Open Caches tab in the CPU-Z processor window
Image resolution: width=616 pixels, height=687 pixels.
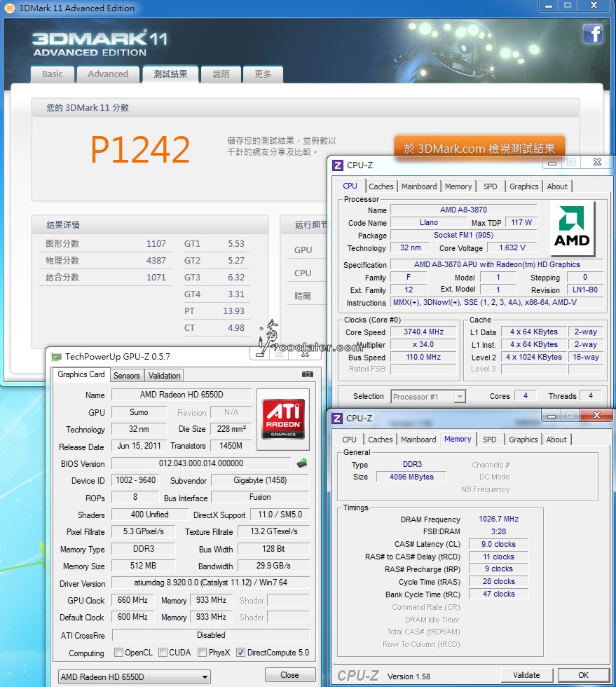tap(381, 186)
